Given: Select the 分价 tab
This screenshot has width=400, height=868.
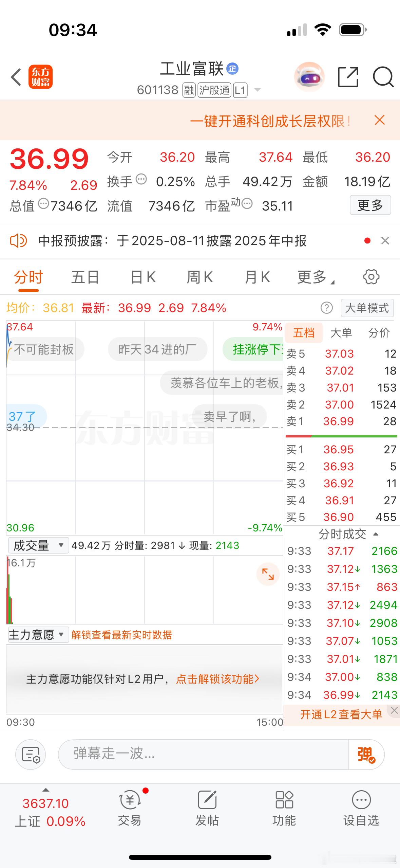Looking at the screenshot, I should (379, 333).
